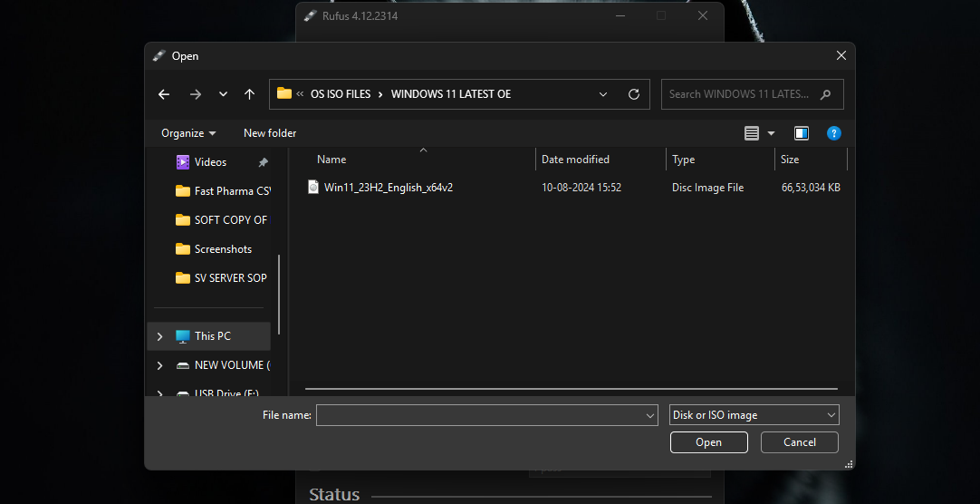Select WINDOWS 11 LATEST OE breadcrumb
The image size is (980, 504).
(451, 94)
